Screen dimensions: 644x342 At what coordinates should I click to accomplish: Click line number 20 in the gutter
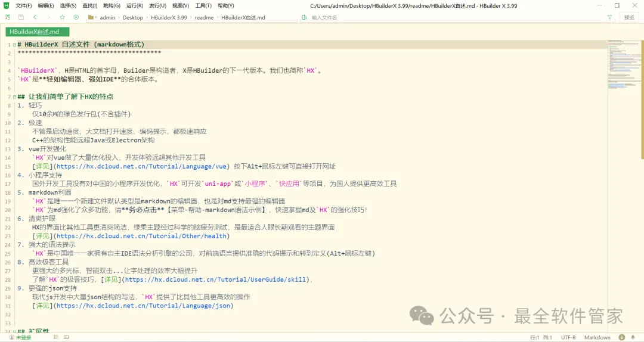[8, 210]
